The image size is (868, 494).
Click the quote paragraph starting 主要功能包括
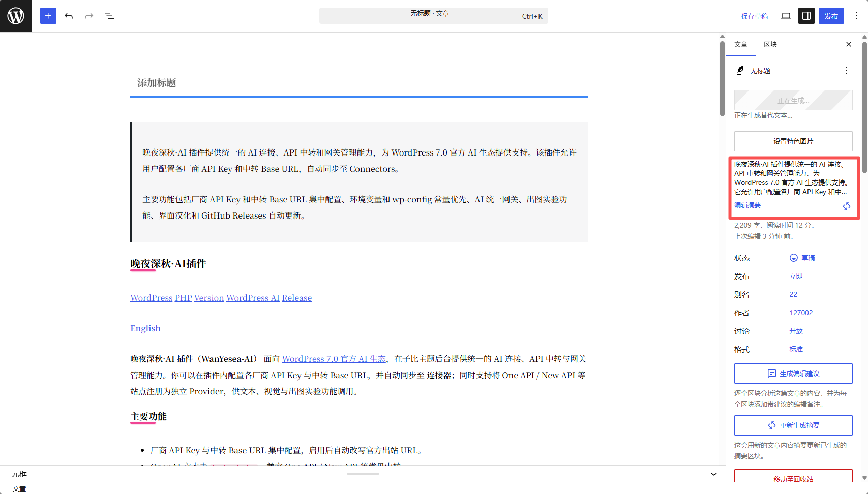tap(355, 207)
